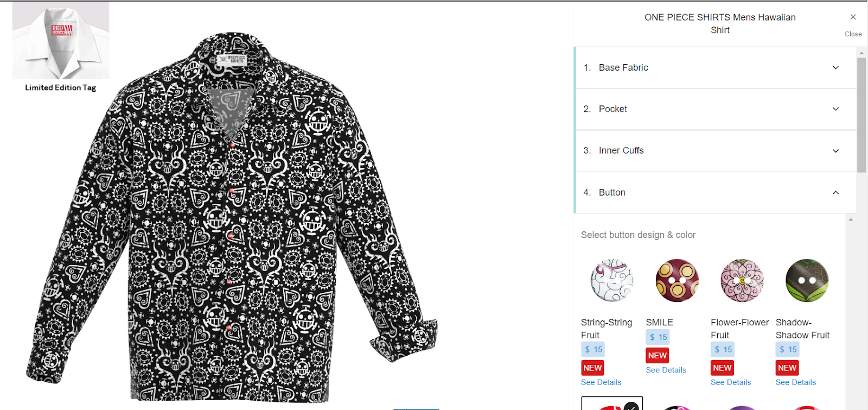The width and height of the screenshot is (868, 410).
Task: Click the selected button design checkmark
Action: [631, 406]
